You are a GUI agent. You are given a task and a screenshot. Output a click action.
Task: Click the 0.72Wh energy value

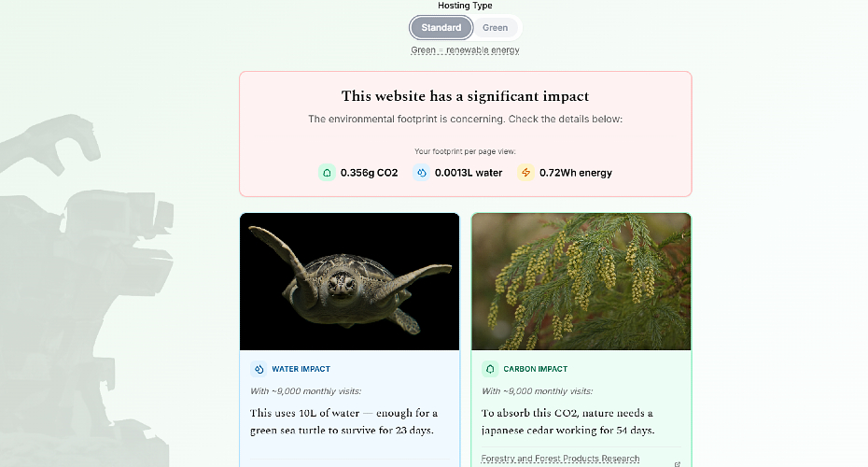click(575, 173)
